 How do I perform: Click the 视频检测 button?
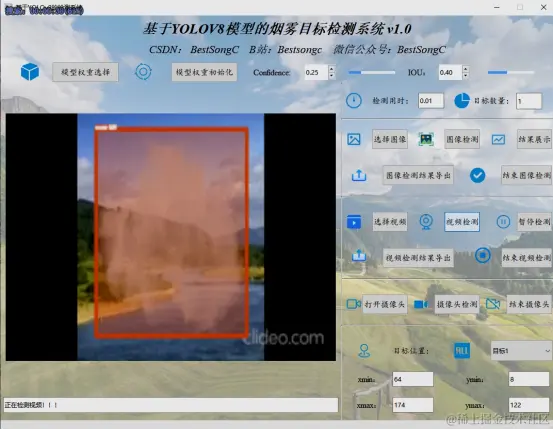point(462,222)
